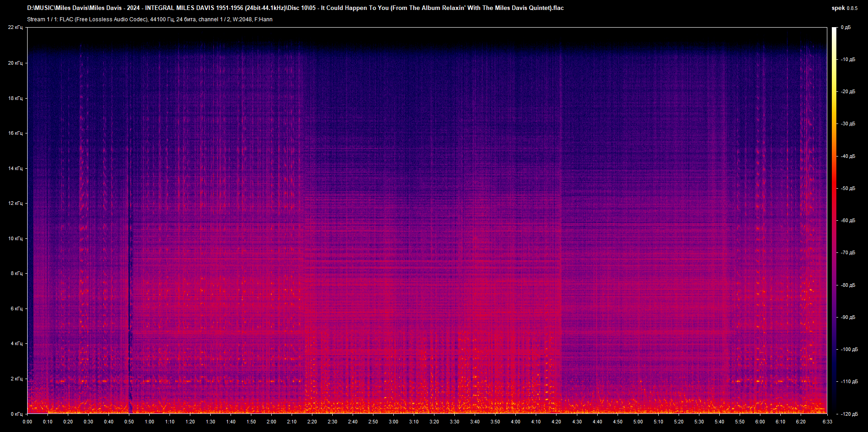Pick the 5:00 time axis label

[638, 422]
